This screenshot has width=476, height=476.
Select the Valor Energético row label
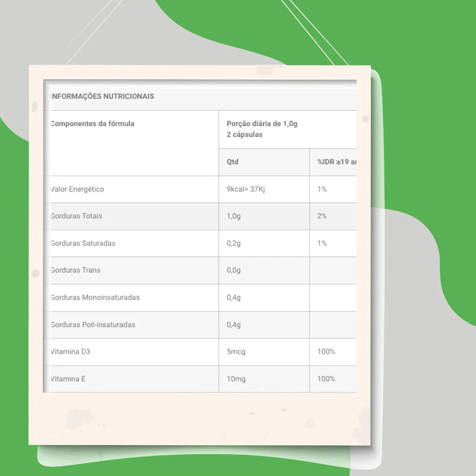click(77, 189)
